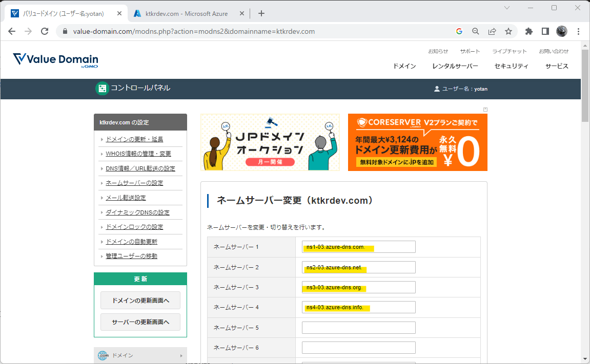
Task: Click the コントロールパネル green icon
Action: [102, 89]
